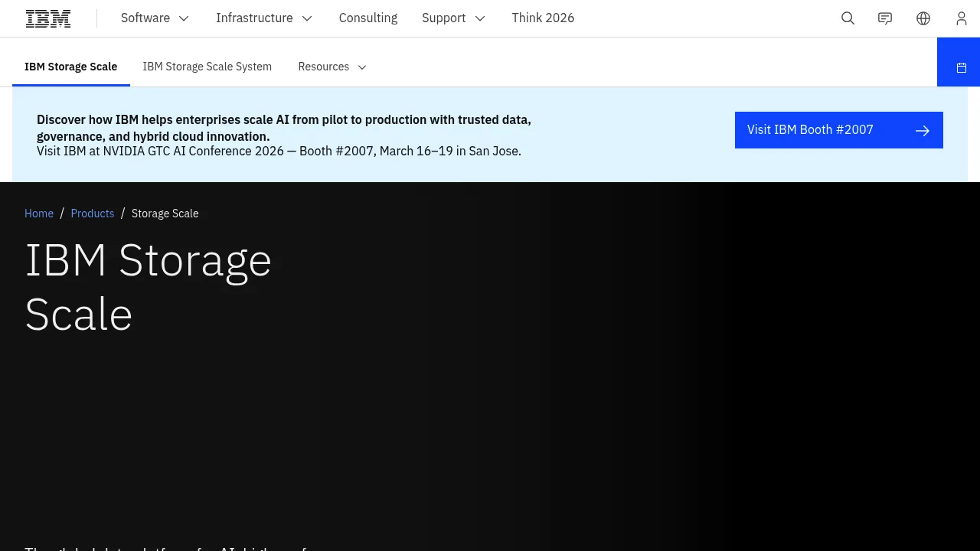Open the Think 2026 link
This screenshot has width=980, height=551.
pyautogui.click(x=543, y=18)
